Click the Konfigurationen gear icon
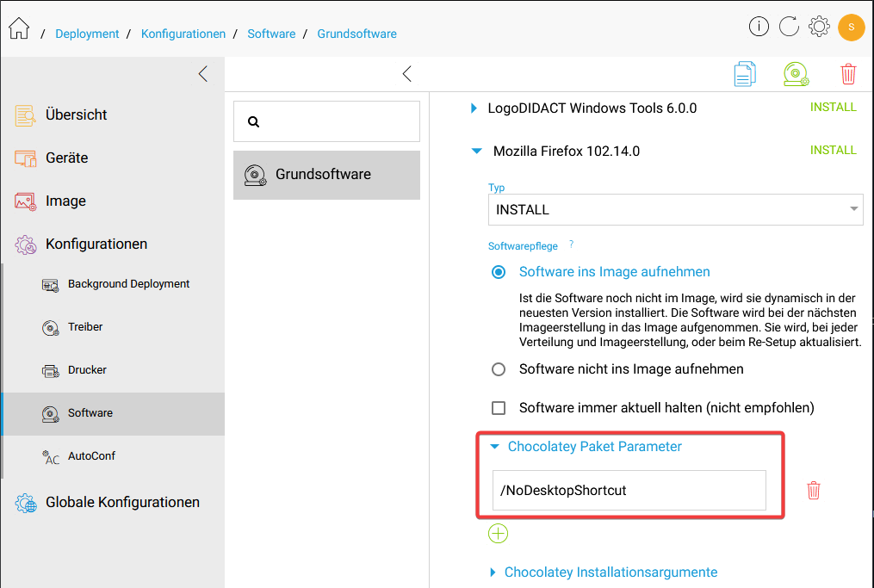The width and height of the screenshot is (874, 588). click(x=25, y=244)
